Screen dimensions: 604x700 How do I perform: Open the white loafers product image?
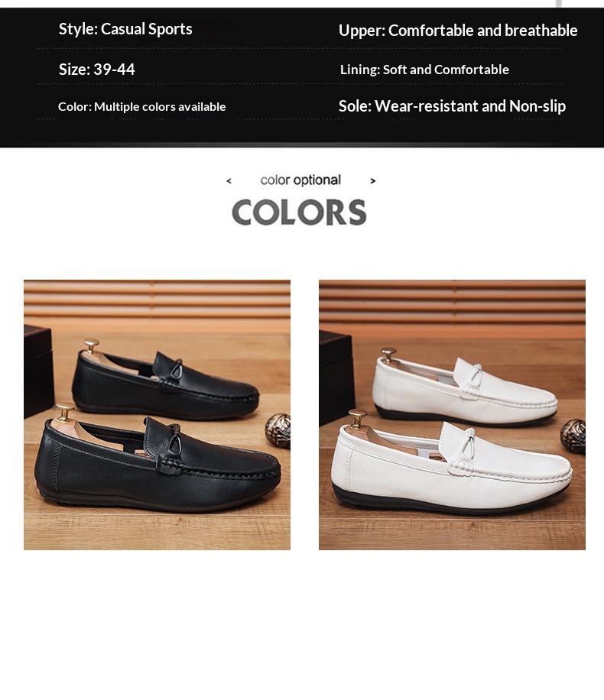(x=452, y=415)
